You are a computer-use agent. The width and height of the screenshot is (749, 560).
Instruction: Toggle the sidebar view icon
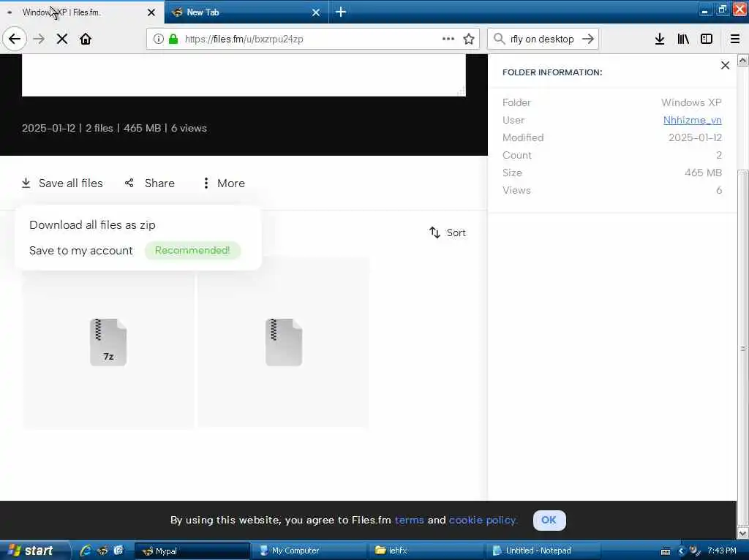tap(707, 39)
